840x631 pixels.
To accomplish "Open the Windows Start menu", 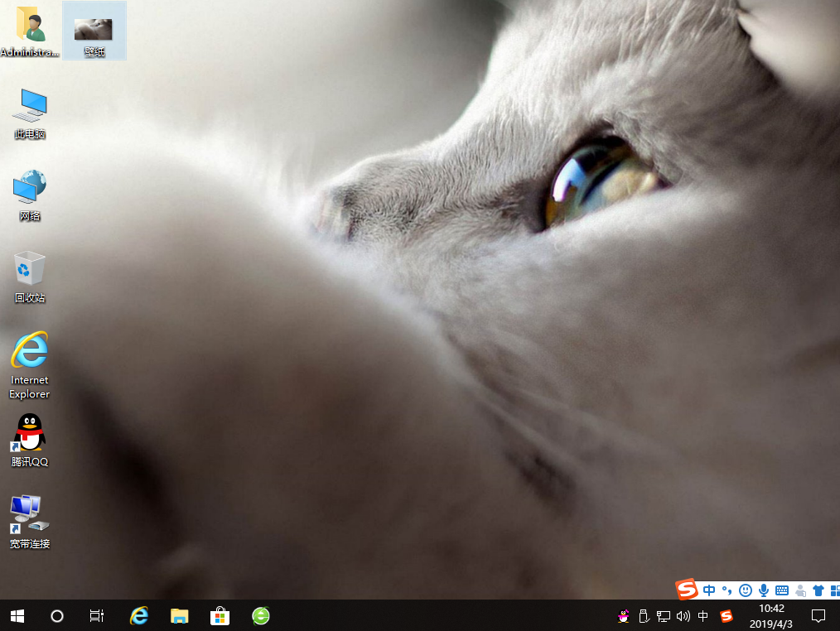I will [x=17, y=615].
